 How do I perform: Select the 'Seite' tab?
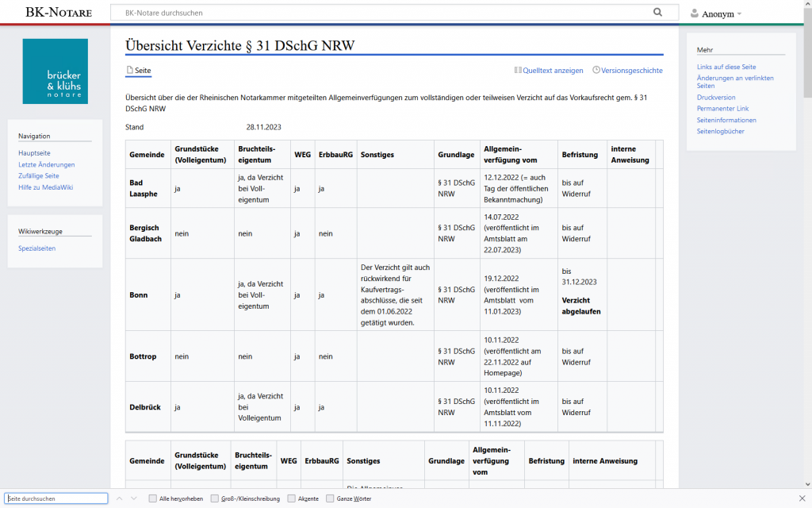139,71
